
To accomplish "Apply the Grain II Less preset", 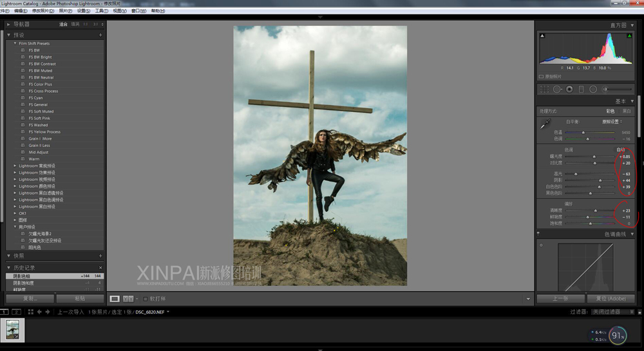I will (x=39, y=146).
